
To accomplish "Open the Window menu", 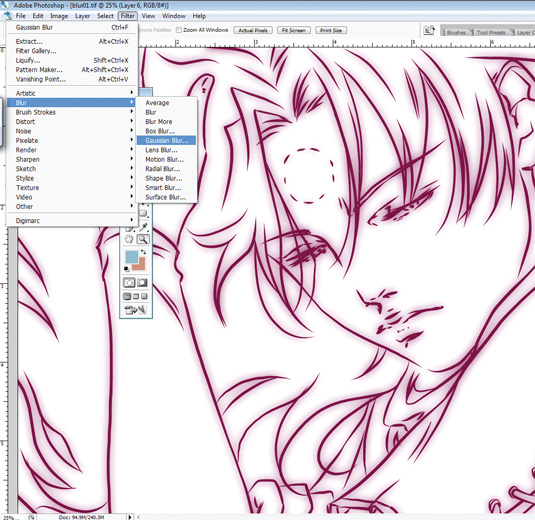I will point(174,16).
